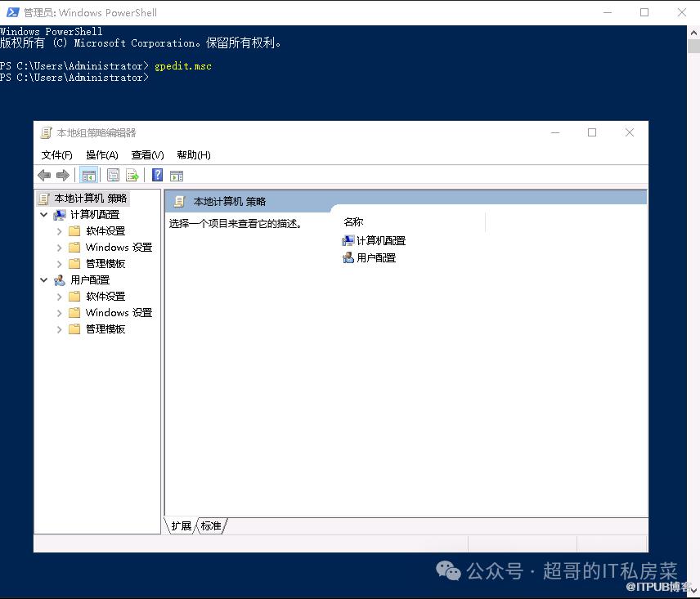This screenshot has height=599, width=700.
Task: Expand 软件设置 under 计算机配置
Action: tap(59, 231)
